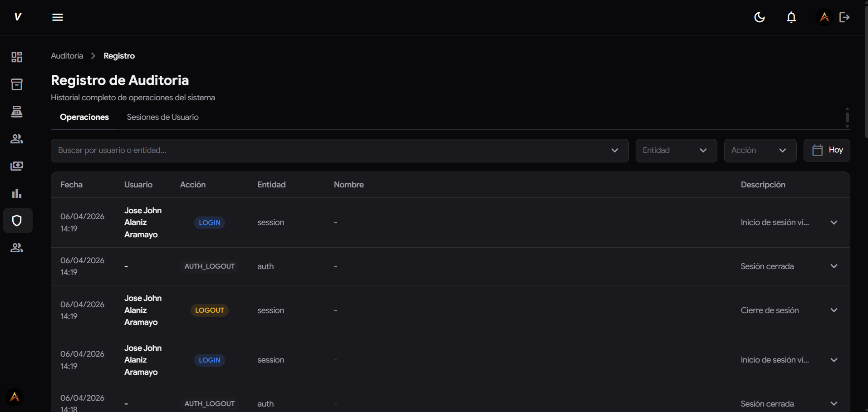Expand the Sesión cerrada AUTH_LOGOUT row
Screen dimensions: 868x412
click(x=834, y=266)
